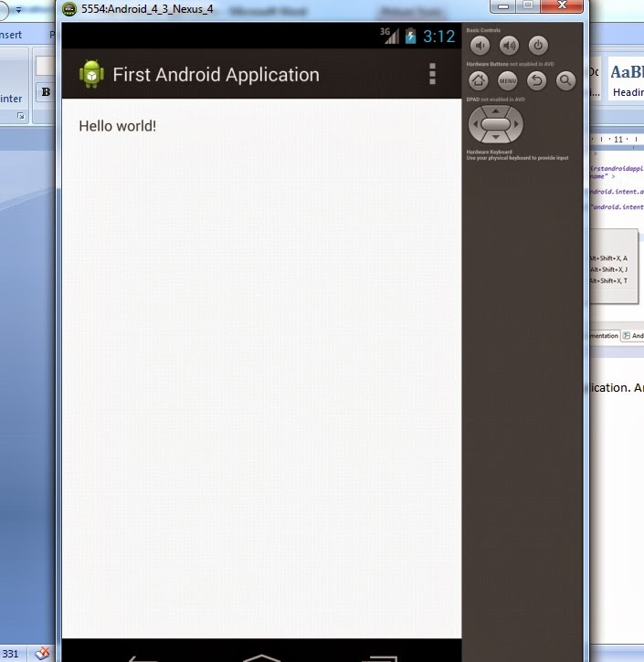Close the Android emulator window
The height and width of the screenshot is (662, 644).
562,5
